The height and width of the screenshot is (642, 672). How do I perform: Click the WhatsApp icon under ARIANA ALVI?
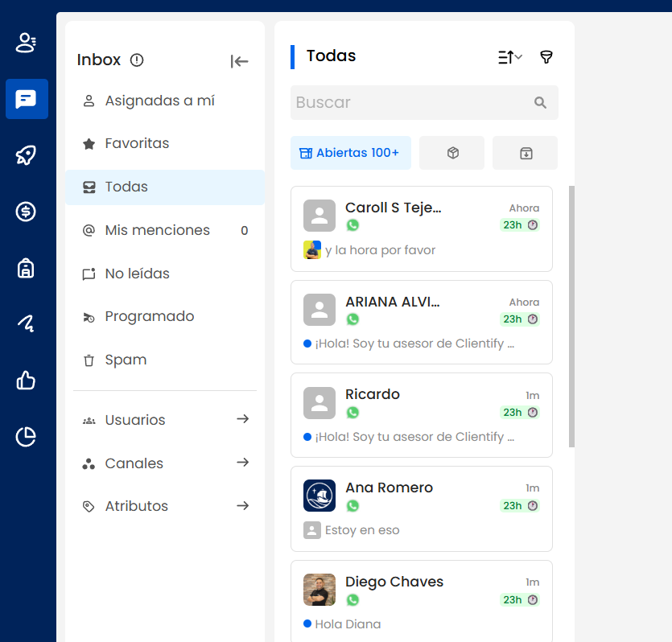point(352,319)
